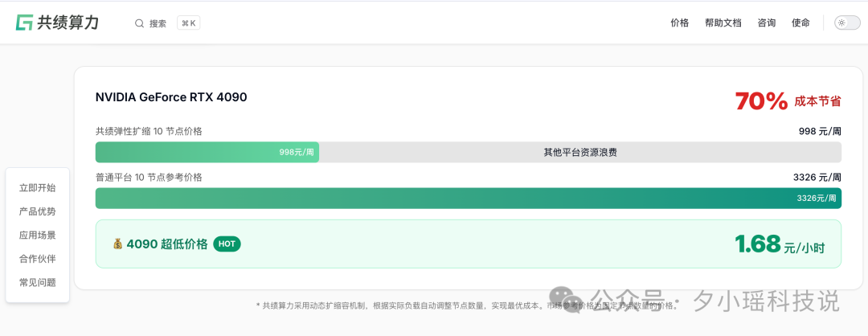Click the 其他平台资源浪费 gray bar segment

[580, 152]
